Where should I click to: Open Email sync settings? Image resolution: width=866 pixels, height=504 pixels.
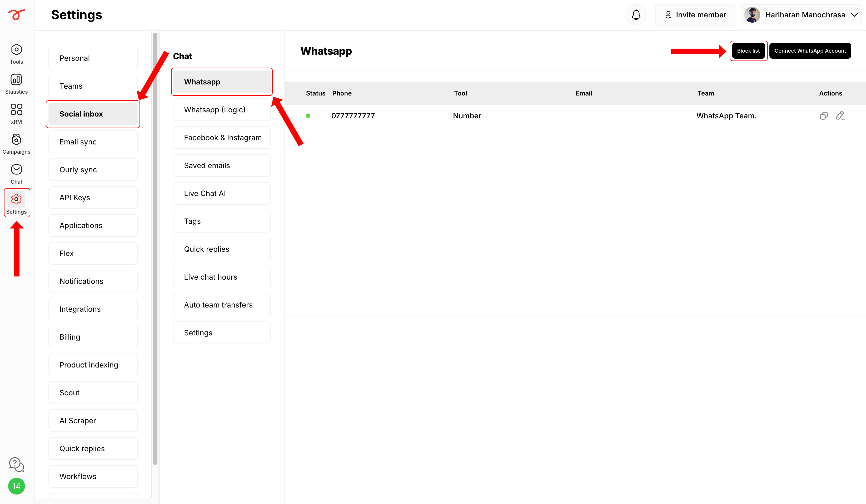93,142
